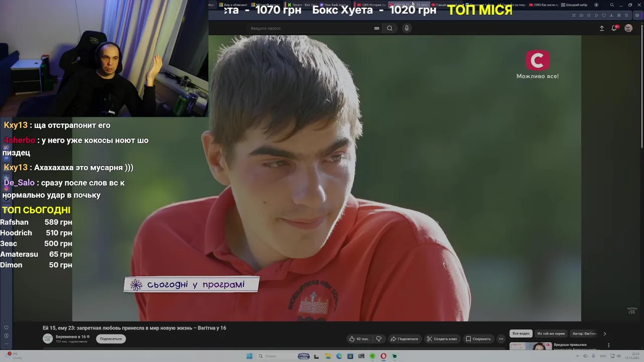Viewport: 644px width, 362px height.
Task: Open options menu for "Вредные привычки" suggestion
Action: click(x=609, y=345)
